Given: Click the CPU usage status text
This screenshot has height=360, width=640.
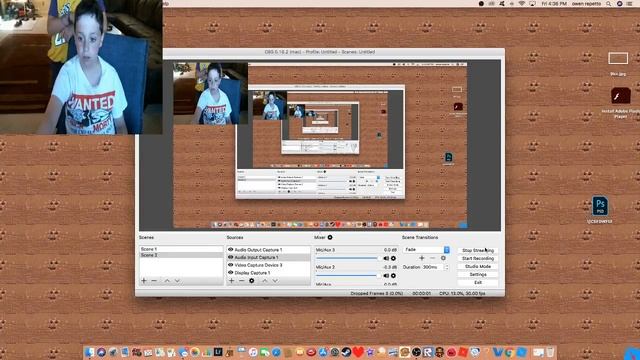Looking at the screenshot, I should [x=462, y=293].
